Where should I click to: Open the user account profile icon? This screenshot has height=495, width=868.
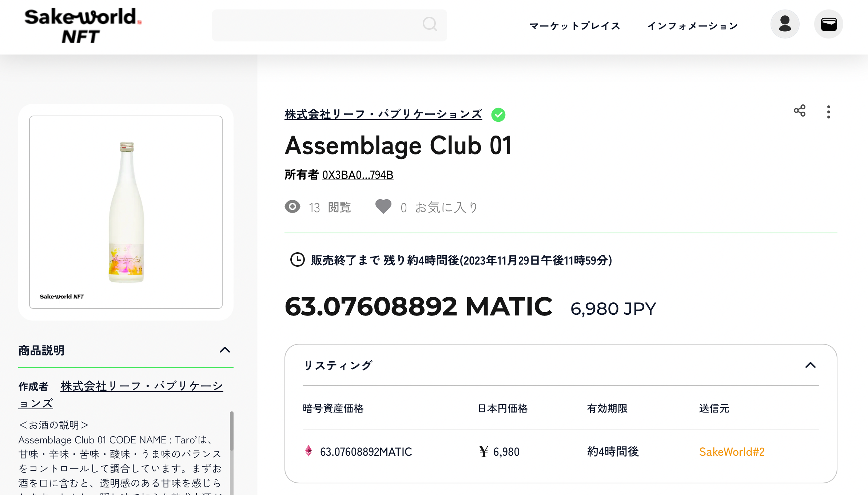[785, 24]
